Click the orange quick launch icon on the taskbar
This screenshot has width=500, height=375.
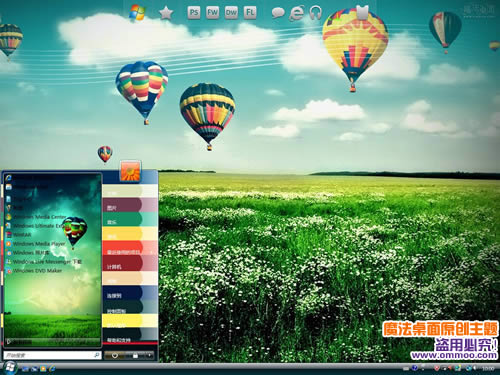click(x=43, y=369)
